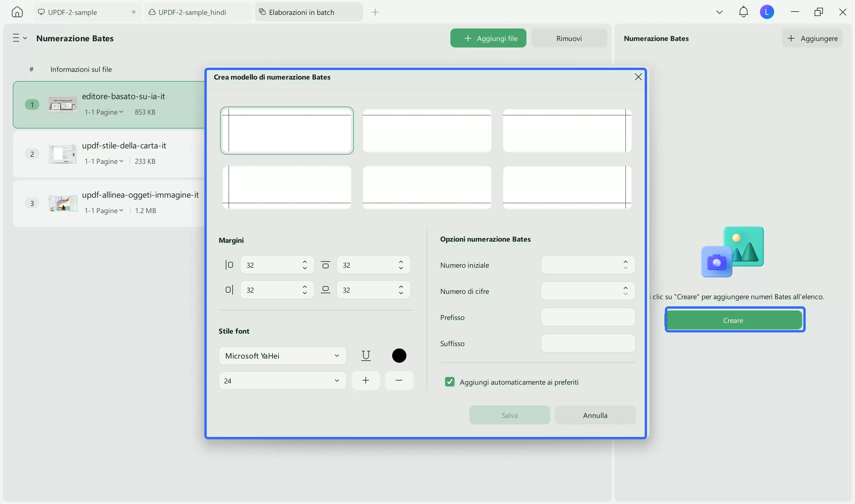Select top-right position layout
The width and height of the screenshot is (855, 504).
coord(567,130)
